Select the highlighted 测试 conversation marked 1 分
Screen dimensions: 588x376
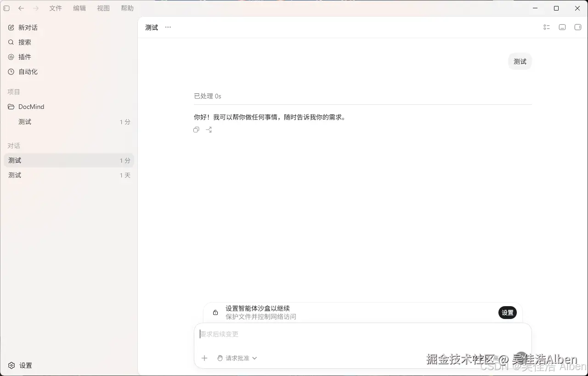click(69, 160)
